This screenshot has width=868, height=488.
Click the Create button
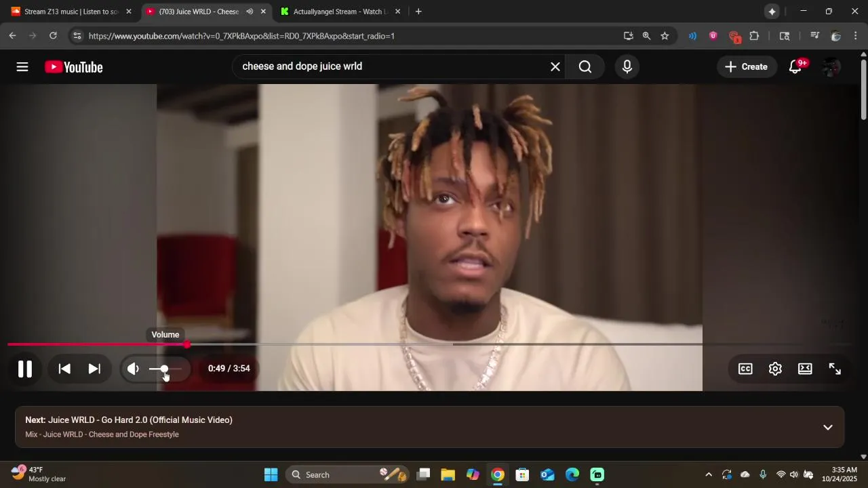(747, 66)
